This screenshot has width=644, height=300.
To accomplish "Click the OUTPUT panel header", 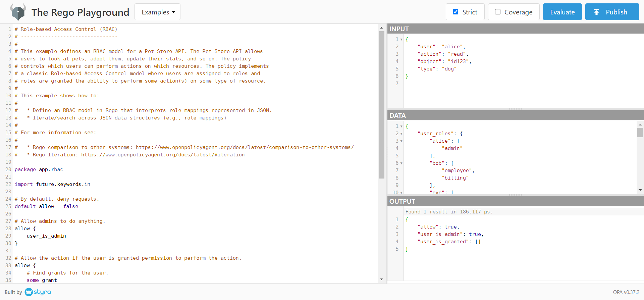I will (516, 201).
